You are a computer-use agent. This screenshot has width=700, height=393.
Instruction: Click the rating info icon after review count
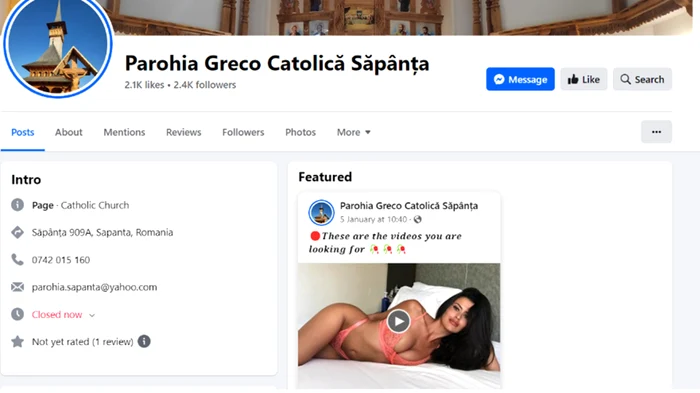click(144, 342)
